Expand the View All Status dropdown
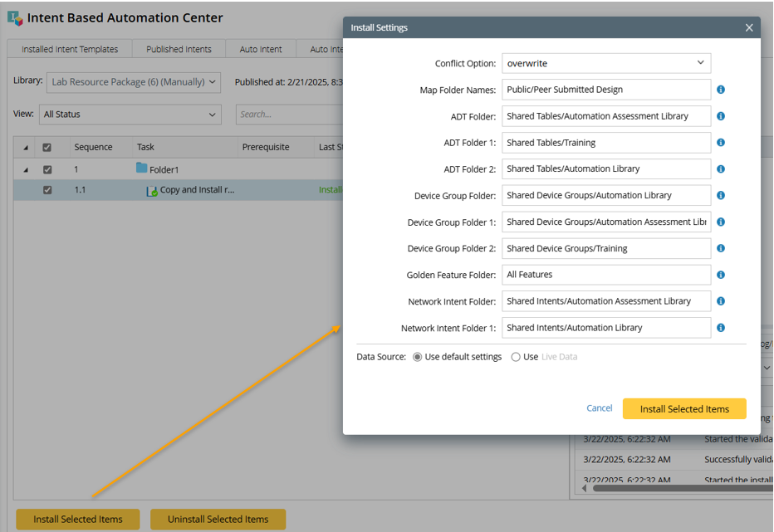774x532 pixels. pos(130,115)
